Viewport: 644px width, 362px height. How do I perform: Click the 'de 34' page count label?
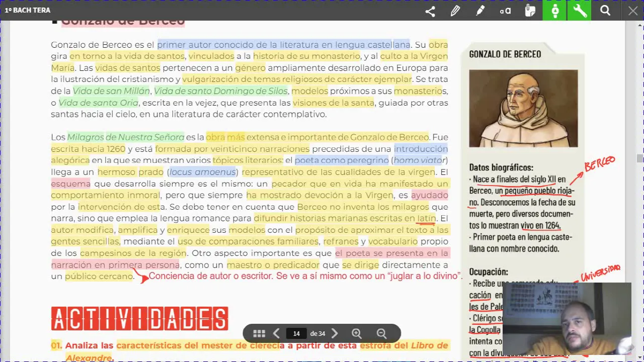click(317, 333)
